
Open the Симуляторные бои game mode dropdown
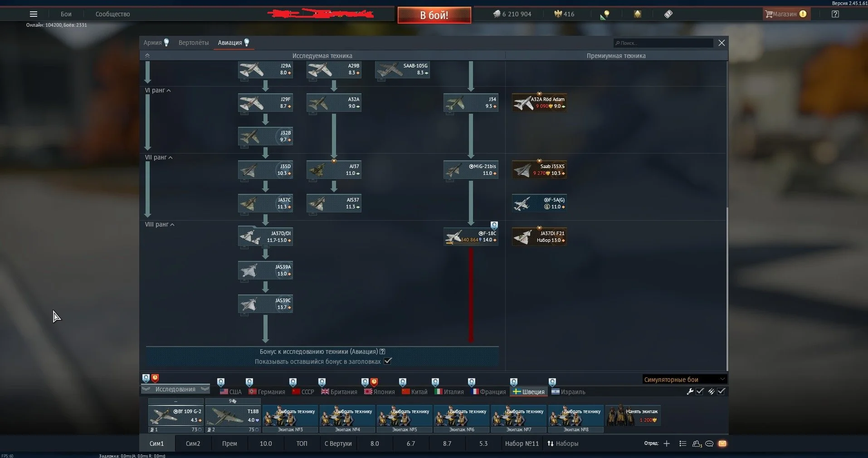pyautogui.click(x=685, y=379)
